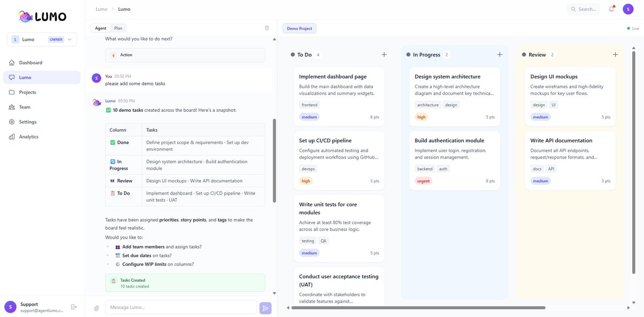Open the Settings gear icon
The width and height of the screenshot is (644, 317).
pyautogui.click(x=12, y=122)
